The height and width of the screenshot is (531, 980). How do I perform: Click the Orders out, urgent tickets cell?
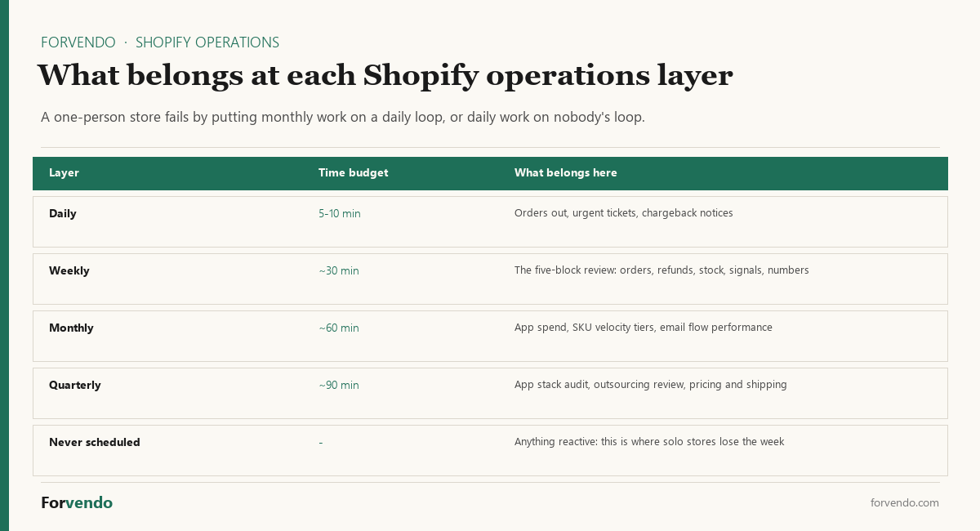coord(624,213)
